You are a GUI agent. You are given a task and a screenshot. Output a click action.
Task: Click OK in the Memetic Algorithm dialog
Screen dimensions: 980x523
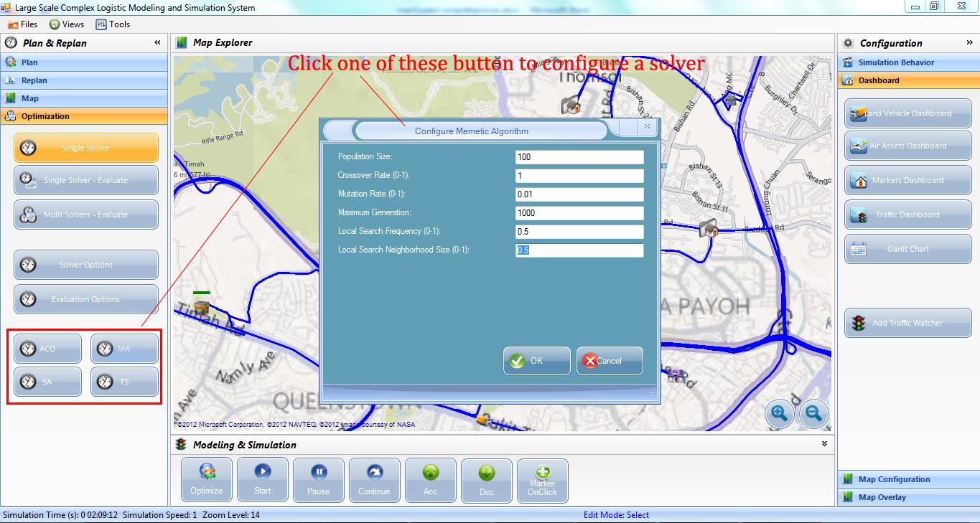[536, 361]
